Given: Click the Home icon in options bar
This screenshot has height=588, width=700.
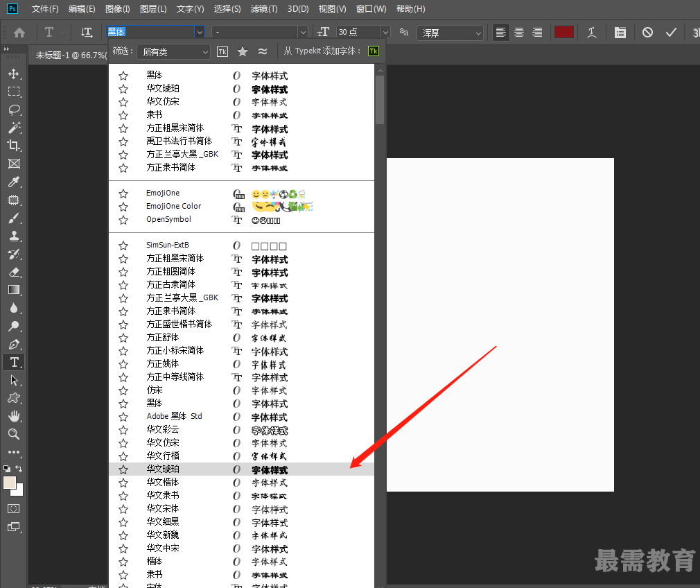Looking at the screenshot, I should 19,33.
